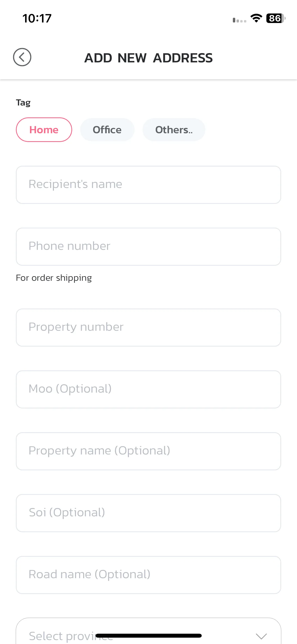Select the Home address tag

coord(44,130)
